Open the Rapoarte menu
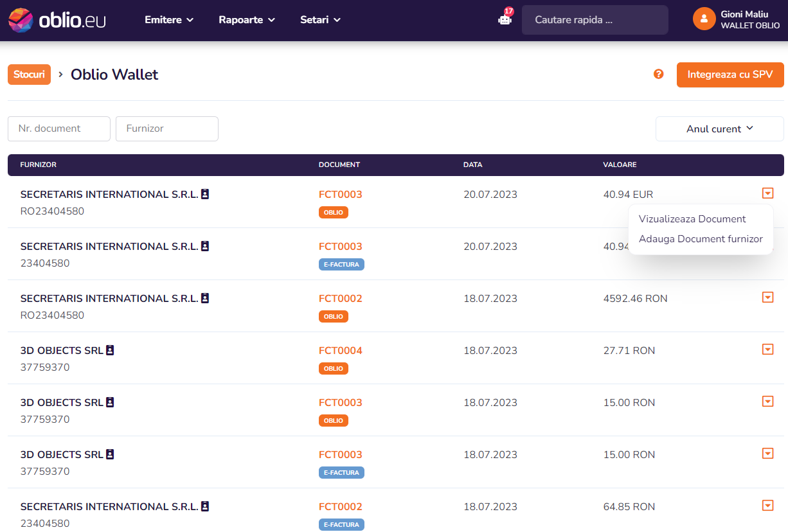This screenshot has height=532, width=788. pyautogui.click(x=247, y=20)
